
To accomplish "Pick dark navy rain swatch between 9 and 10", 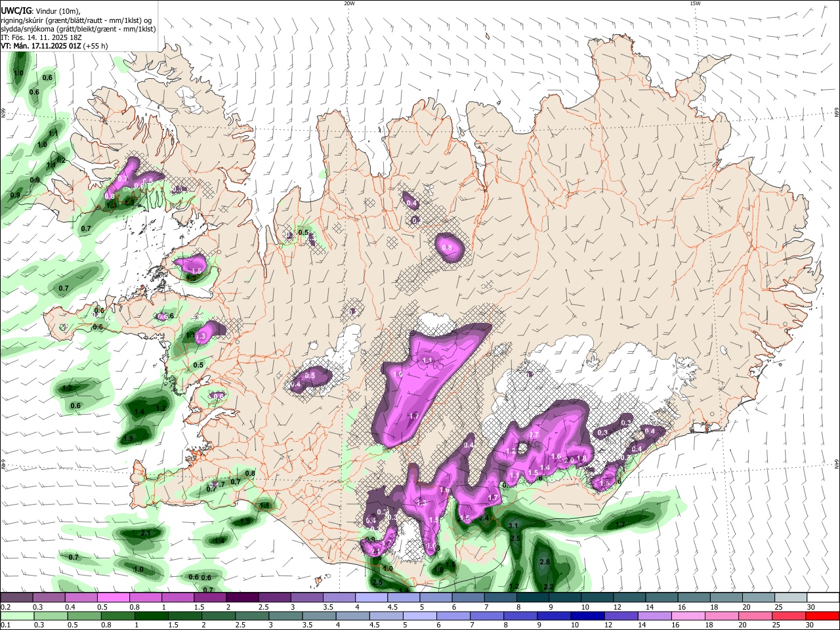I will 554,616.
